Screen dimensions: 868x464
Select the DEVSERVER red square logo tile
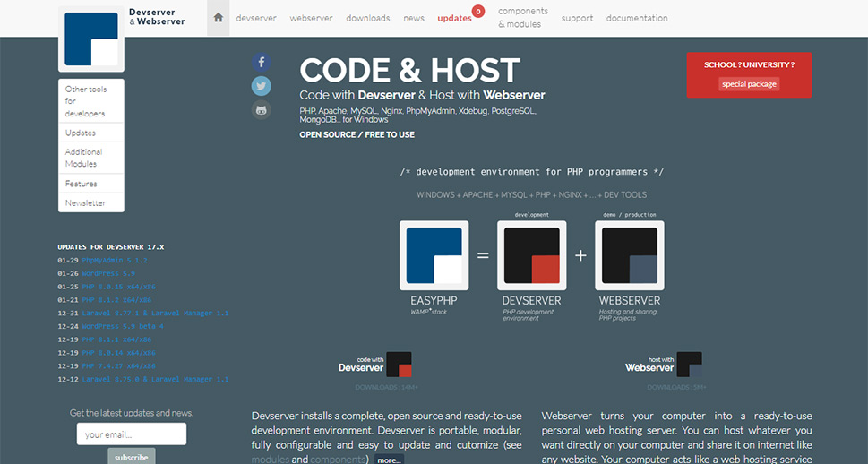tap(531, 255)
